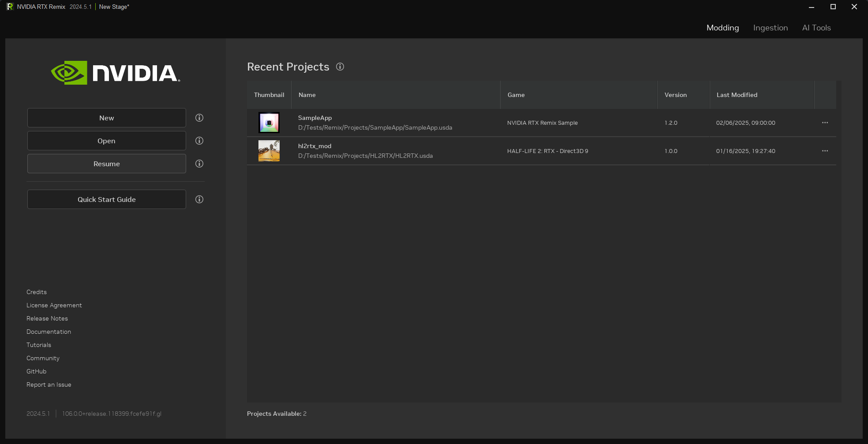The width and height of the screenshot is (868, 444).
Task: Click the Recent Projects info icon
Action: (x=340, y=67)
